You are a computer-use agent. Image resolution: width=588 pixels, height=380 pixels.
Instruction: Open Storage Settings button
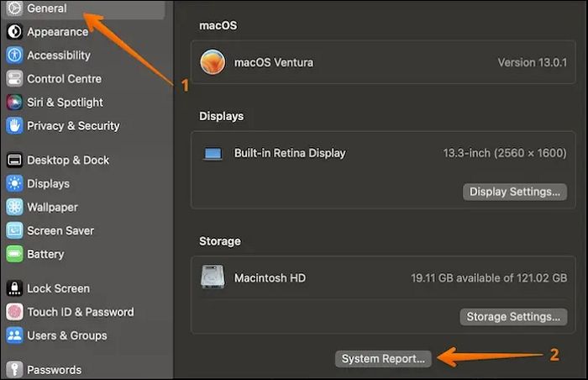[x=512, y=317]
